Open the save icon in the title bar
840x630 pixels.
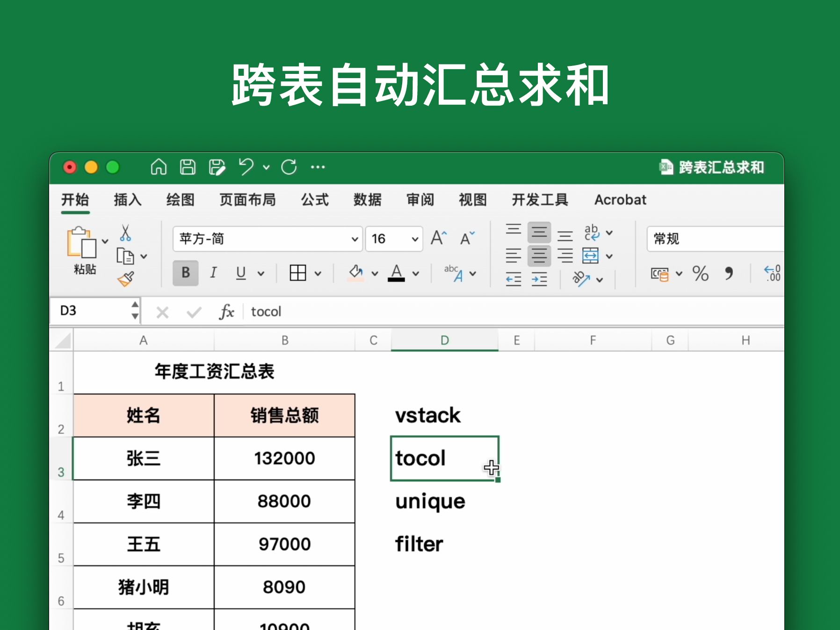tap(187, 167)
